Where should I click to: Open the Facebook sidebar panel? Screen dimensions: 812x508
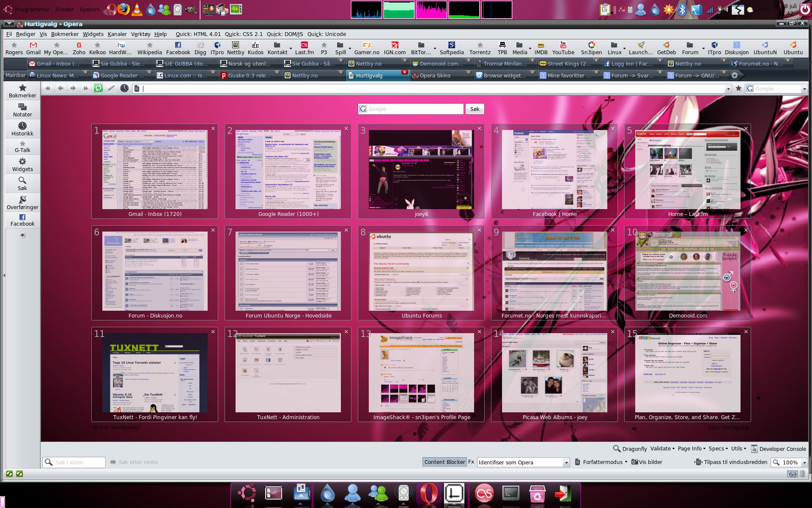22,220
